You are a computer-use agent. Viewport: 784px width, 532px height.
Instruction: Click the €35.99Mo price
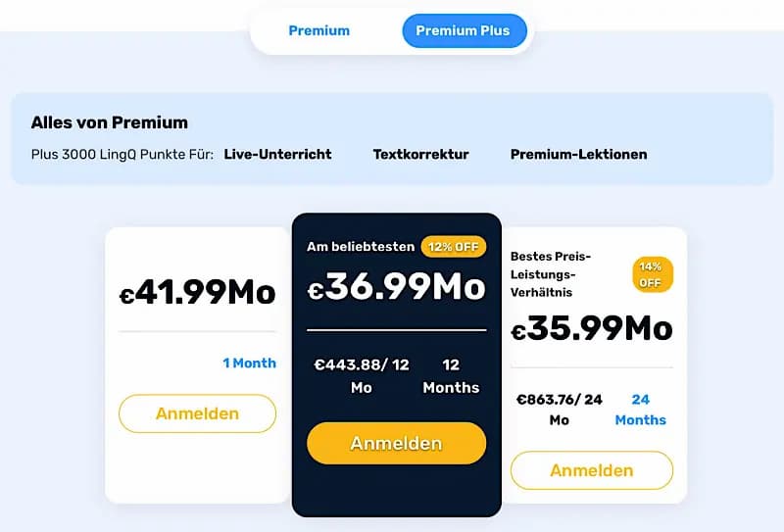(x=592, y=327)
